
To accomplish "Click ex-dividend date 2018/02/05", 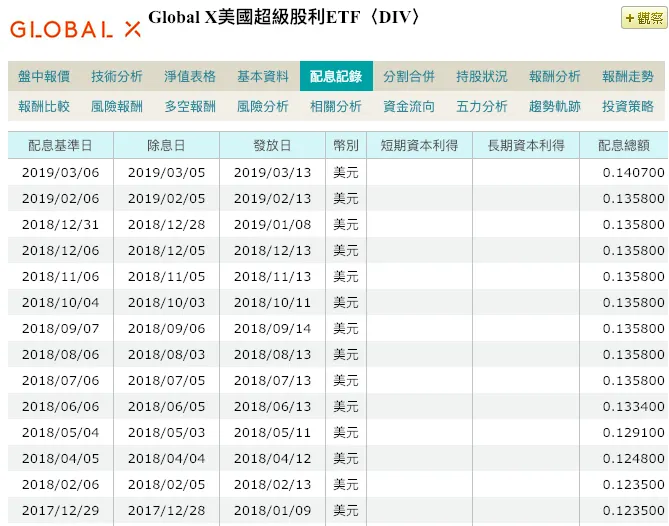I will [x=166, y=485].
